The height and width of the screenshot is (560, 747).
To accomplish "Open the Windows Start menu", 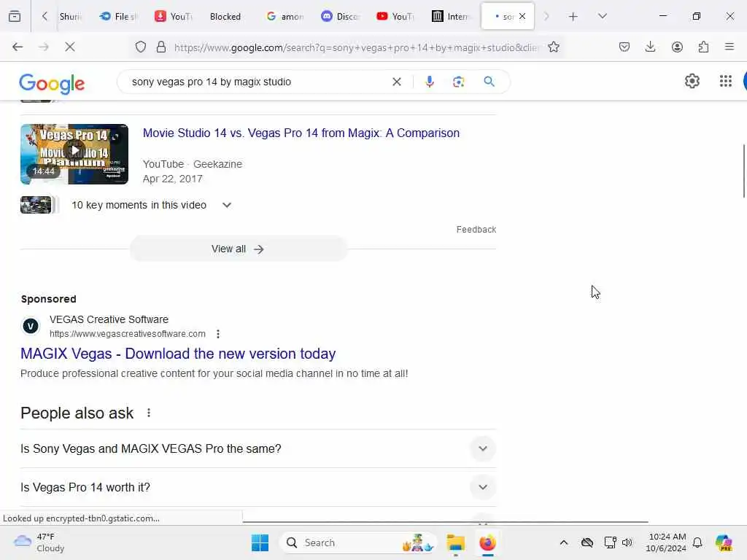I will tap(260, 542).
